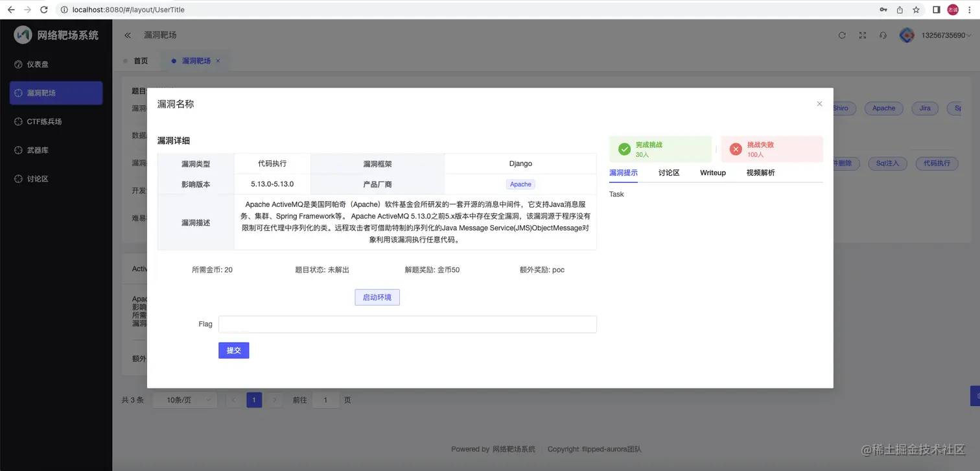Viewport: 980px width, 471px height.
Task: Collapse the sidebar with the « arrow
Action: coord(127,35)
